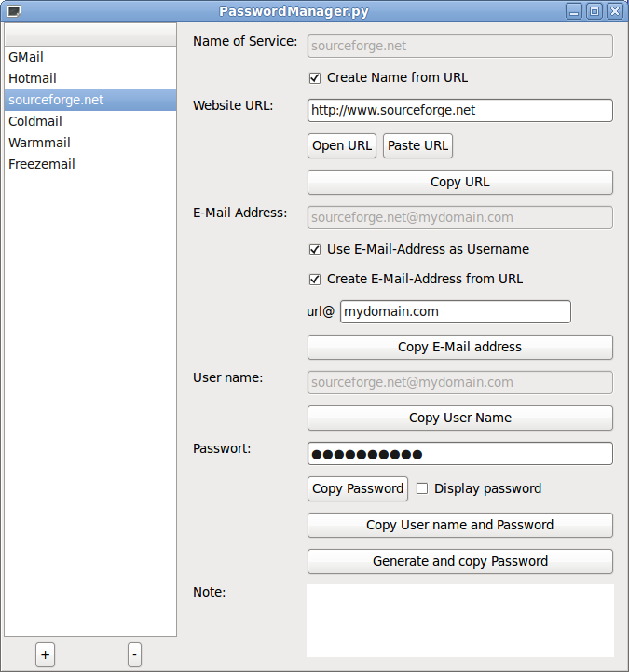Click the E-Mail Address field
The height and width of the screenshot is (672, 629).
tap(460, 217)
